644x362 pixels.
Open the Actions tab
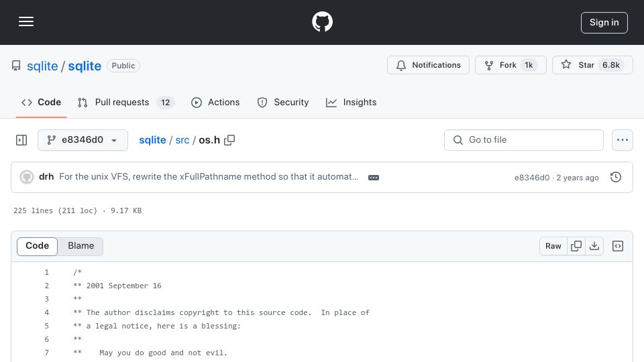pos(215,102)
